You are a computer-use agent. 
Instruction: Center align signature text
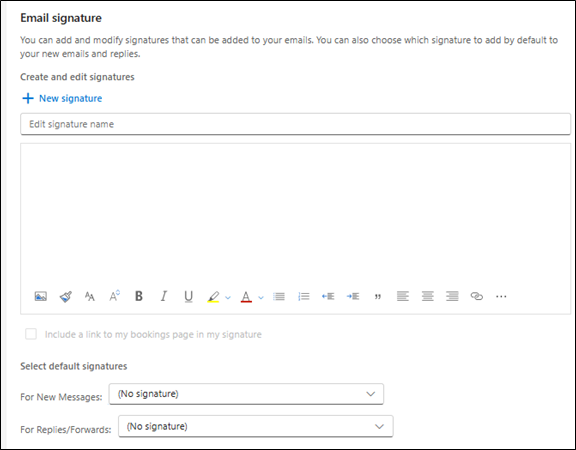(428, 296)
